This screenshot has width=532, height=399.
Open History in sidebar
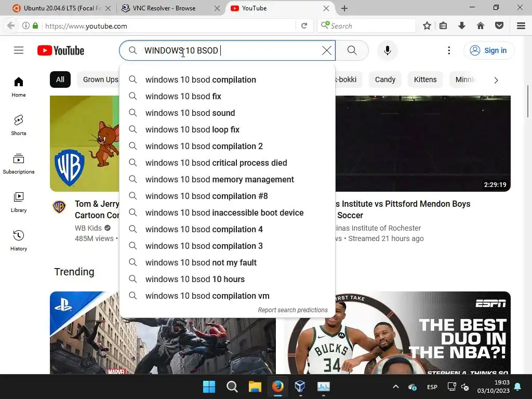(19, 241)
